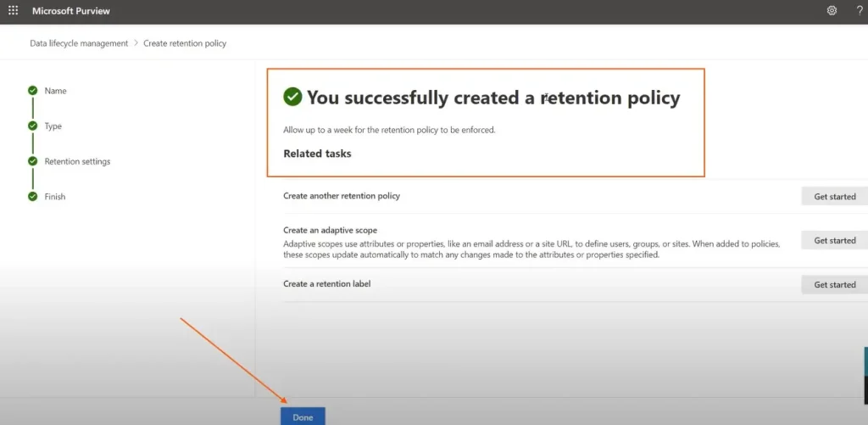868x425 pixels.
Task: Click the large green success checkmark icon
Action: coord(292,97)
